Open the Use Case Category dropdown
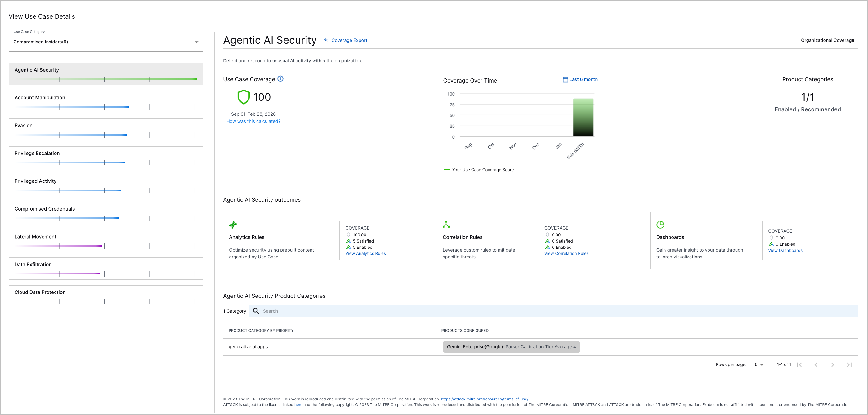This screenshot has width=868, height=415. [x=196, y=42]
